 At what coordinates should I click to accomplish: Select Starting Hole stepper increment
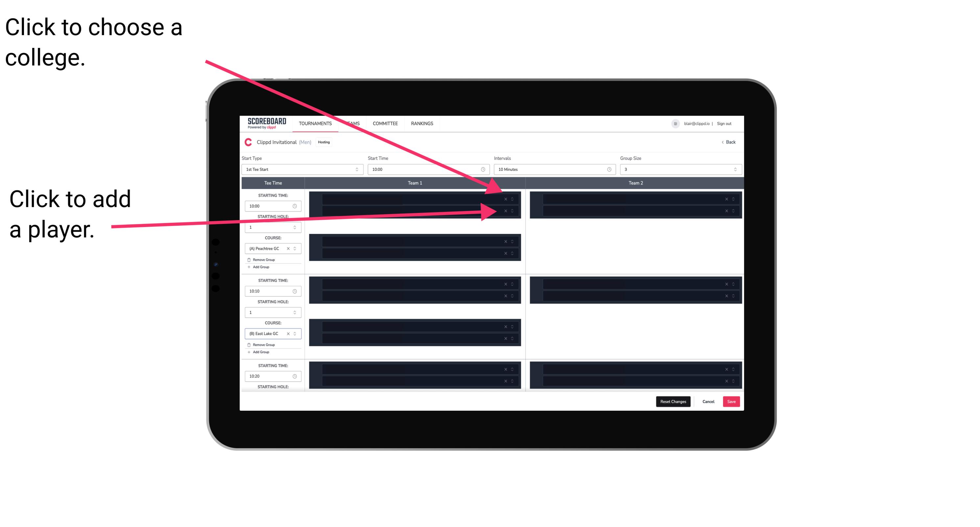coord(296,226)
